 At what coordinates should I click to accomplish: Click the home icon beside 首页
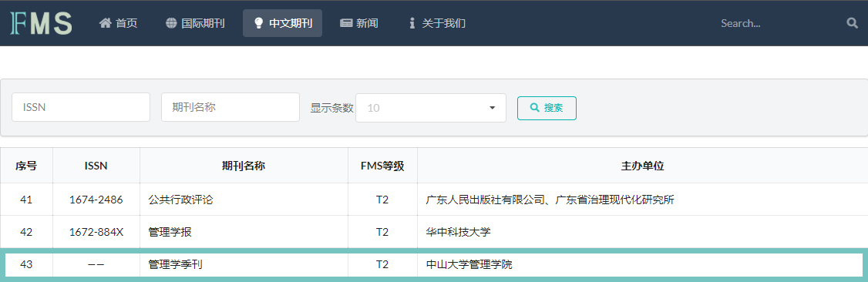pyautogui.click(x=105, y=23)
